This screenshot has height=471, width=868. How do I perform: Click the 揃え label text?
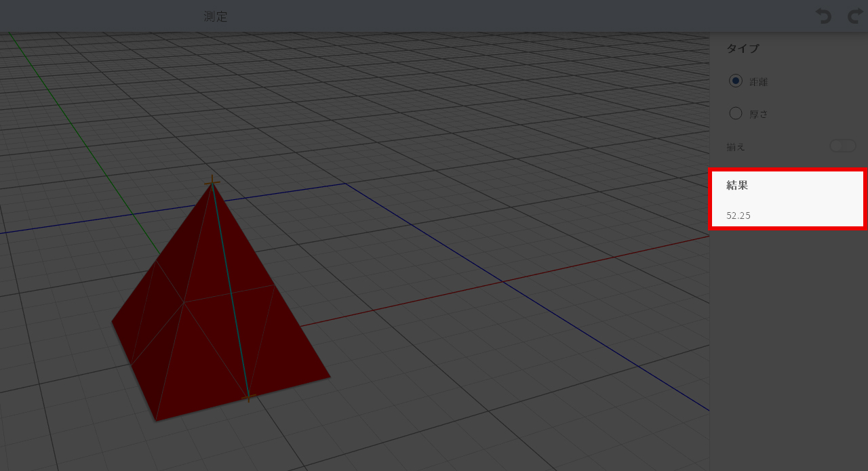tap(736, 146)
